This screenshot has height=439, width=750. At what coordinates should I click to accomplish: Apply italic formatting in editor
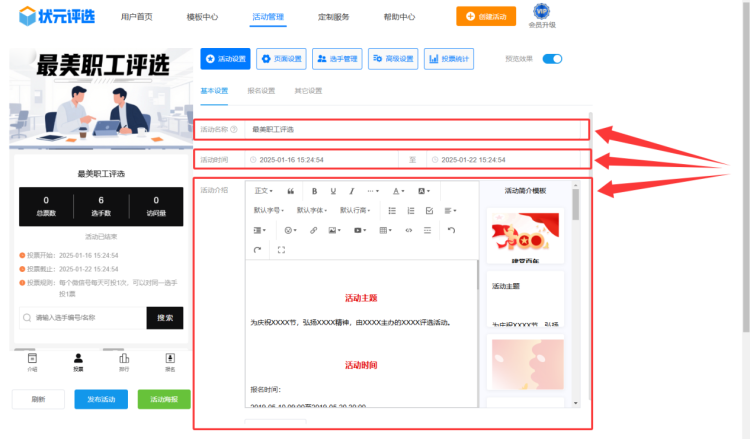351,190
